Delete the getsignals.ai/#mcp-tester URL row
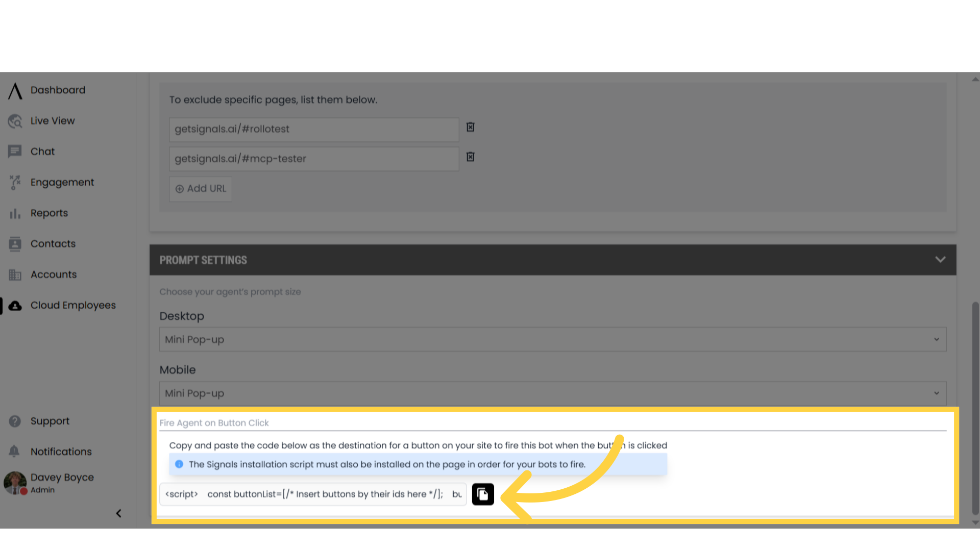980x551 pixels. pyautogui.click(x=471, y=157)
